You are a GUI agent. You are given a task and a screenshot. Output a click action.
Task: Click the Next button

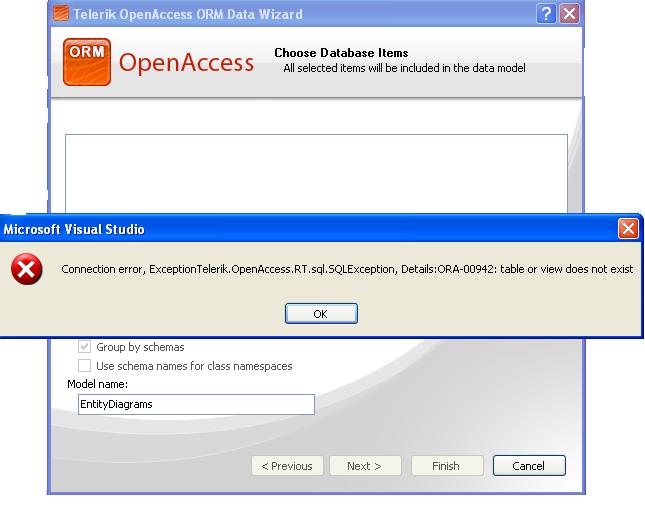(365, 466)
